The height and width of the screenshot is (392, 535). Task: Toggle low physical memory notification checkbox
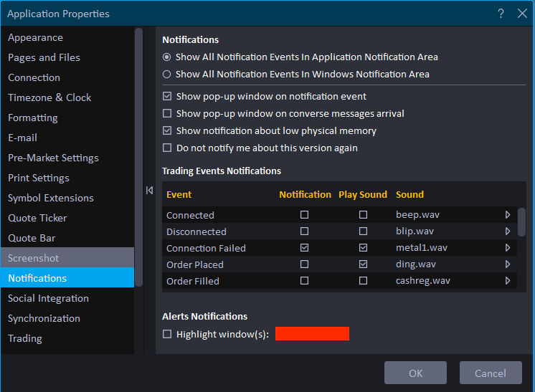(x=167, y=130)
